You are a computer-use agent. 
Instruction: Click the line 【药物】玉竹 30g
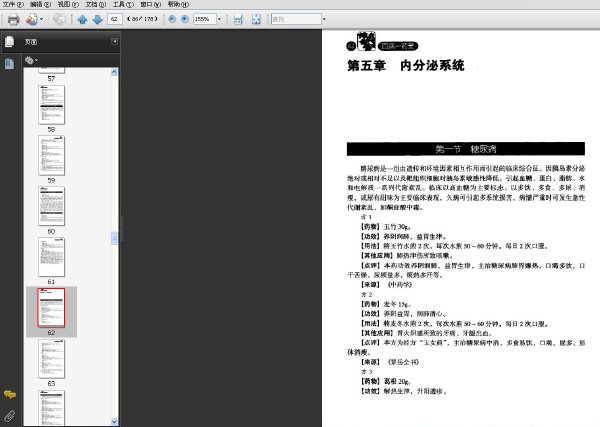[386, 227]
